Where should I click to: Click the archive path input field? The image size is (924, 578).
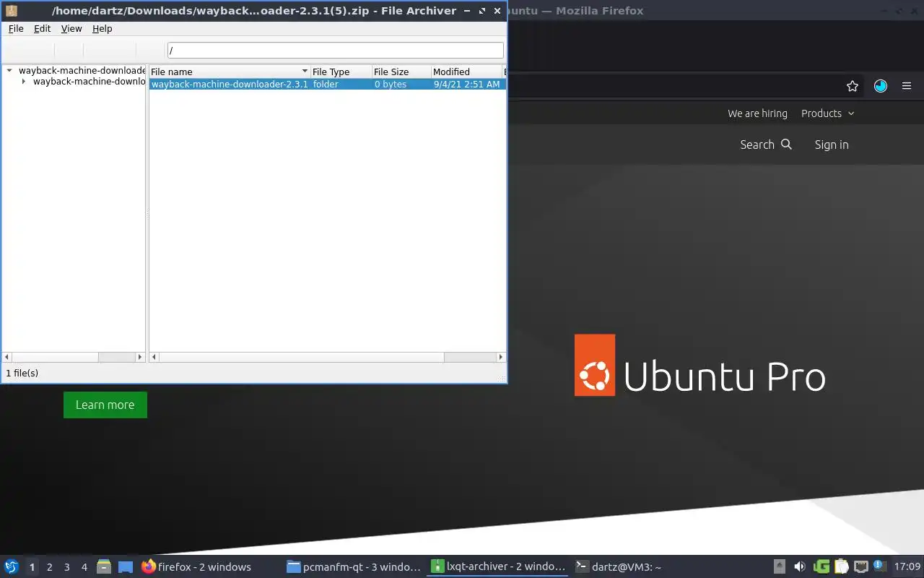click(336, 51)
